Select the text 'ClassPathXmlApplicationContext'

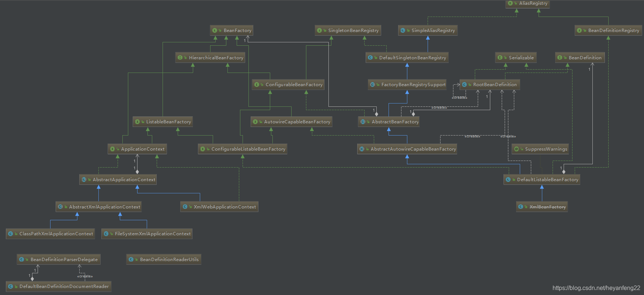tap(56, 234)
